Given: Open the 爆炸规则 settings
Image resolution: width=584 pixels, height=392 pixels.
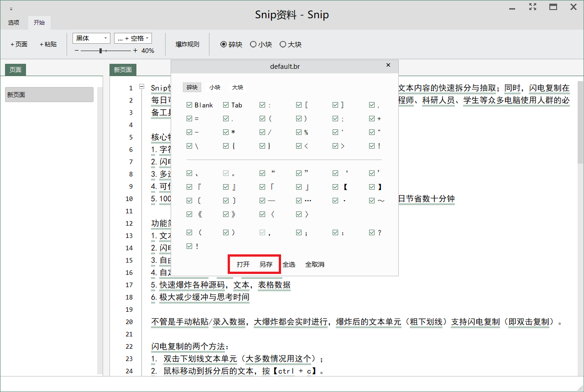Looking at the screenshot, I should point(188,44).
